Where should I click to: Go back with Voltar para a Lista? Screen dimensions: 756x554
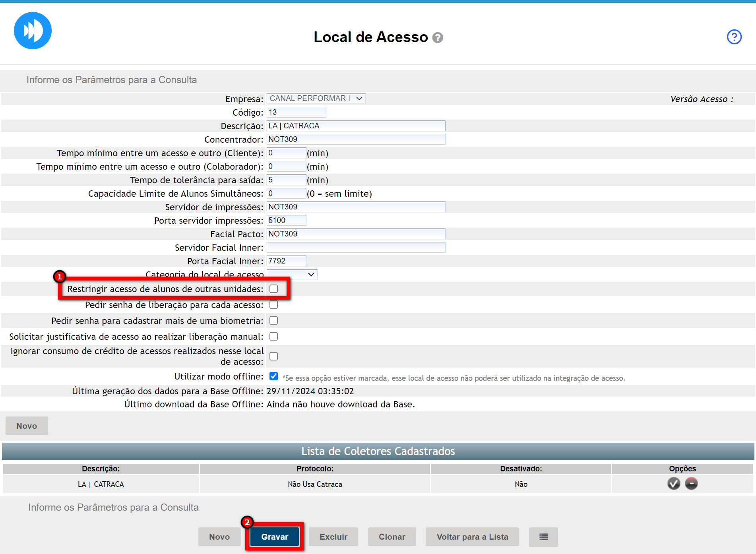(472, 537)
